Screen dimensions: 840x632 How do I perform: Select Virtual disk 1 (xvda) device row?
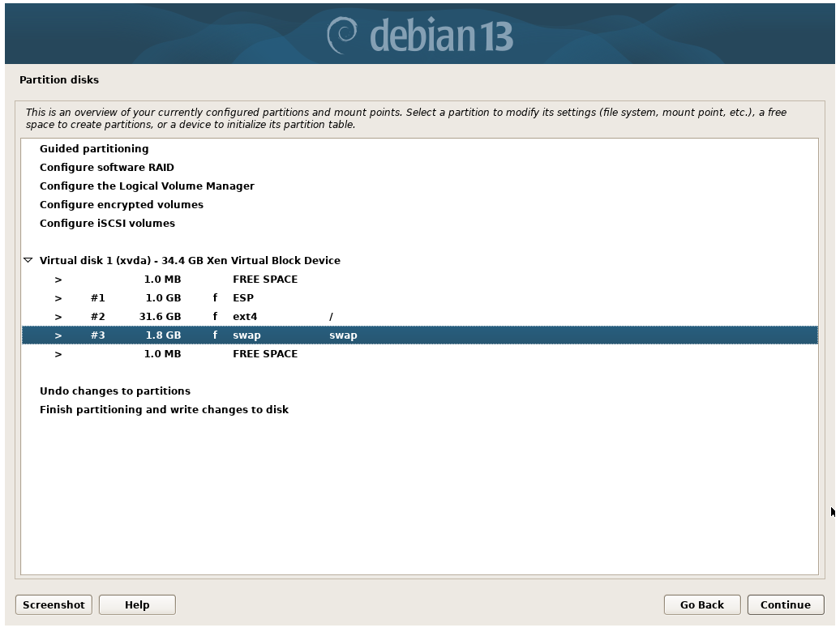click(419, 261)
